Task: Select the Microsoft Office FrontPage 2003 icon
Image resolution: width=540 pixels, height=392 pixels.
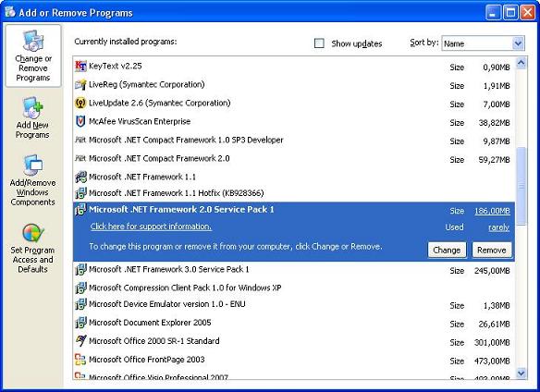Action: coord(80,360)
